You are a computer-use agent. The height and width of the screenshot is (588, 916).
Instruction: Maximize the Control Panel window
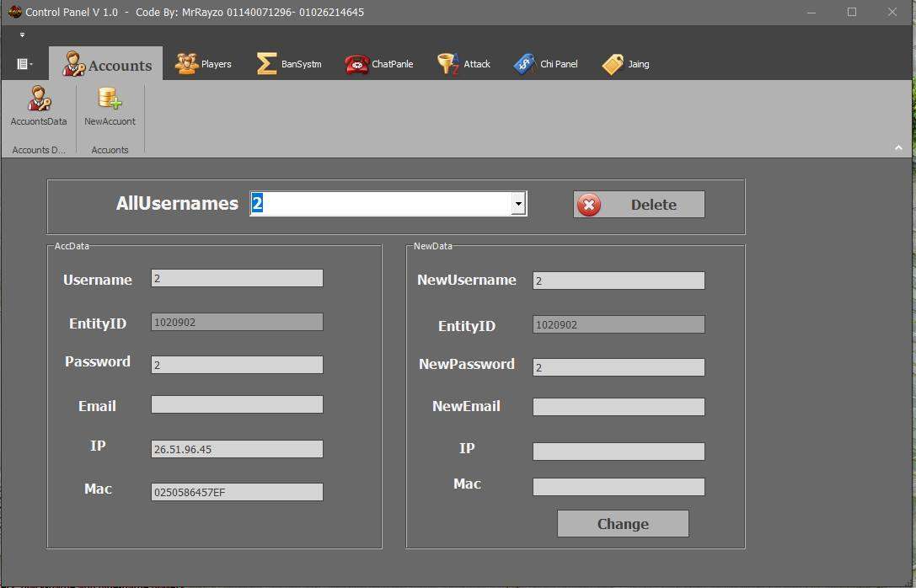852,12
